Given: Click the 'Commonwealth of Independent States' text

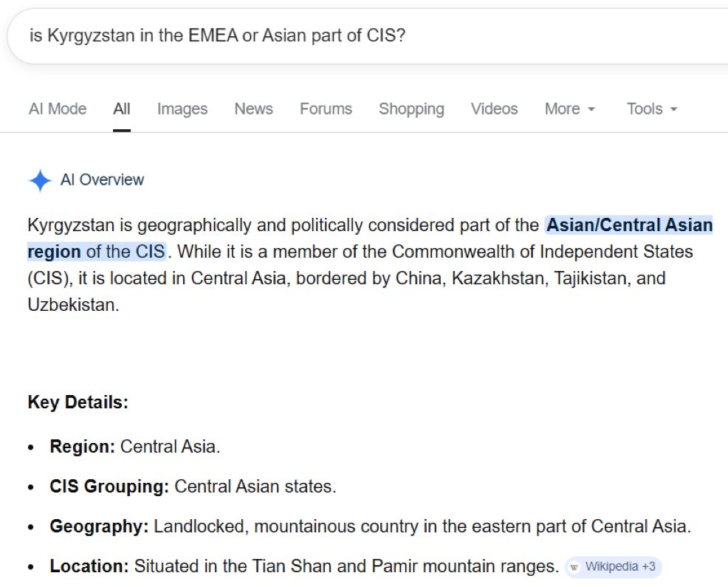Looking at the screenshot, I should click(x=542, y=252).
